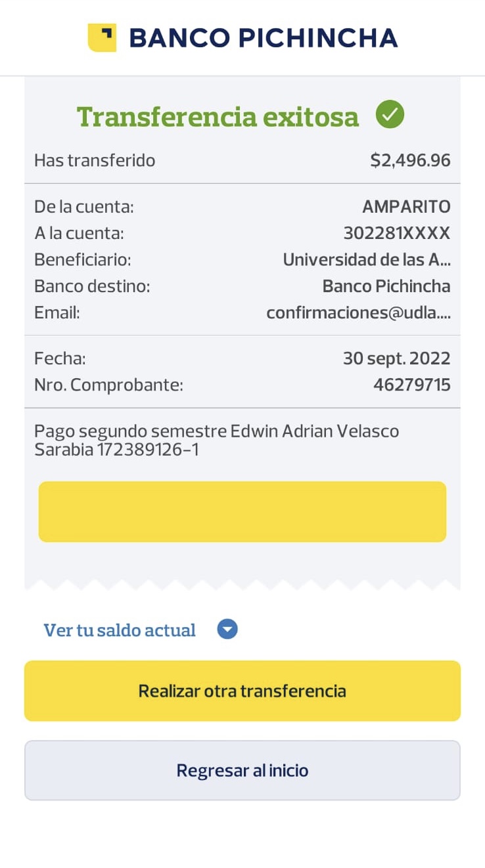Click the source account name AMPARITO

(x=406, y=207)
